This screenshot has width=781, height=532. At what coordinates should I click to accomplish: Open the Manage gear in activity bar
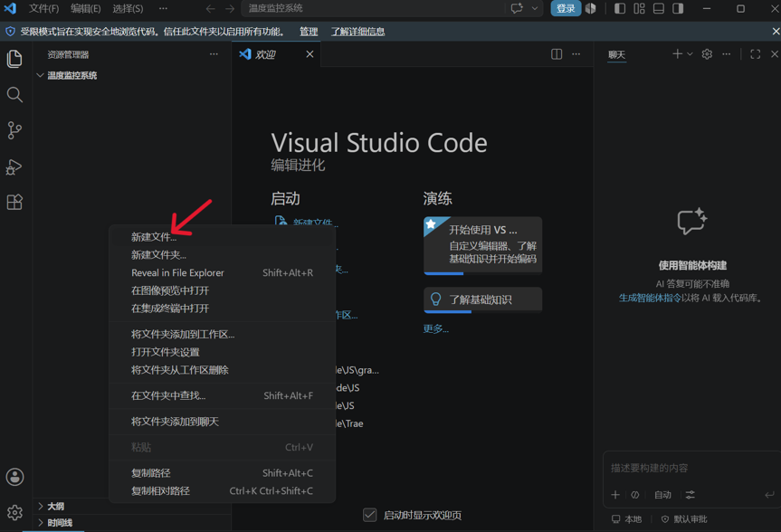14,512
